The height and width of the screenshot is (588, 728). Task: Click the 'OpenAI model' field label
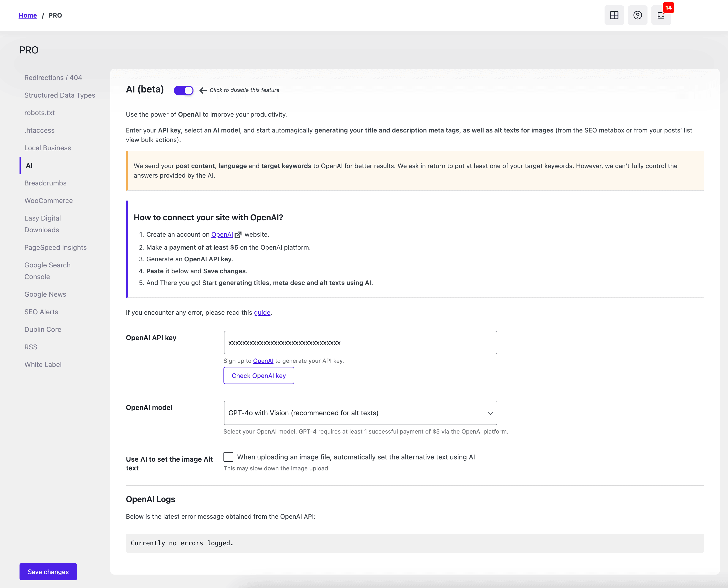pyautogui.click(x=149, y=408)
